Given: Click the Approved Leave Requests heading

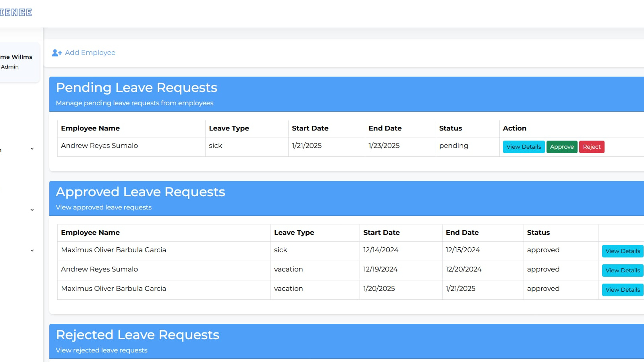Looking at the screenshot, I should 140,192.
